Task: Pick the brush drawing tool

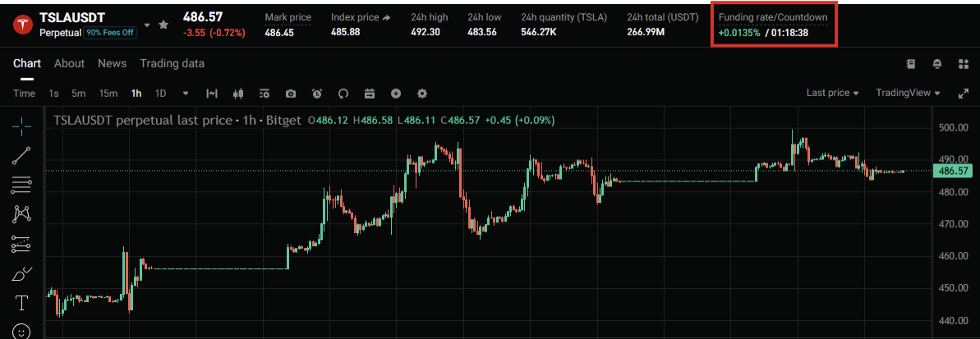Action: tap(22, 274)
